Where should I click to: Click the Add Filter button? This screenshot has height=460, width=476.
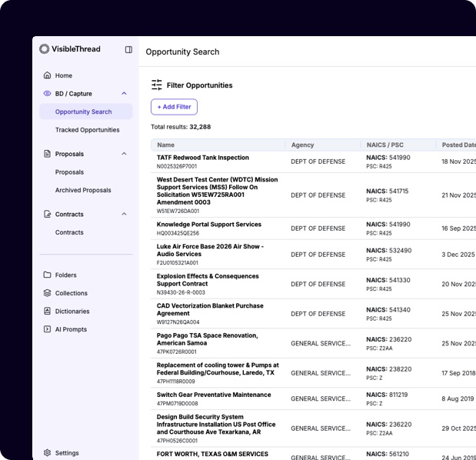(x=174, y=107)
